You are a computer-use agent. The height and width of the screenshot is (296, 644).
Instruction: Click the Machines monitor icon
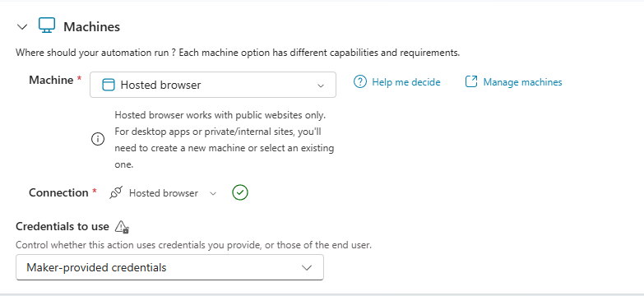[47, 25]
